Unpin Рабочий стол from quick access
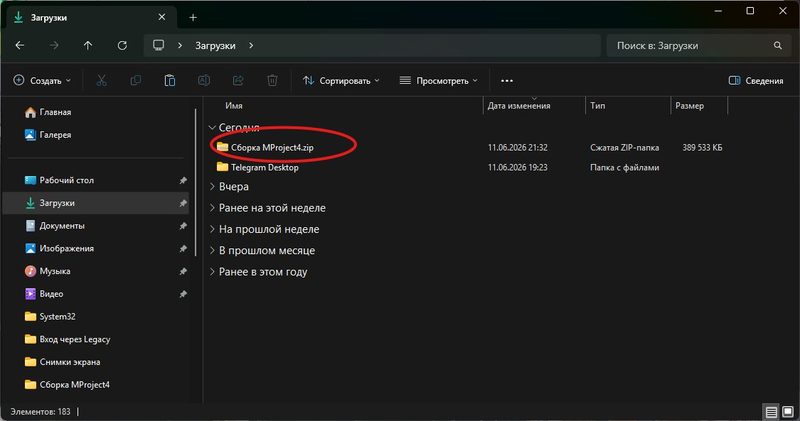This screenshot has width=800, height=421. (x=183, y=180)
